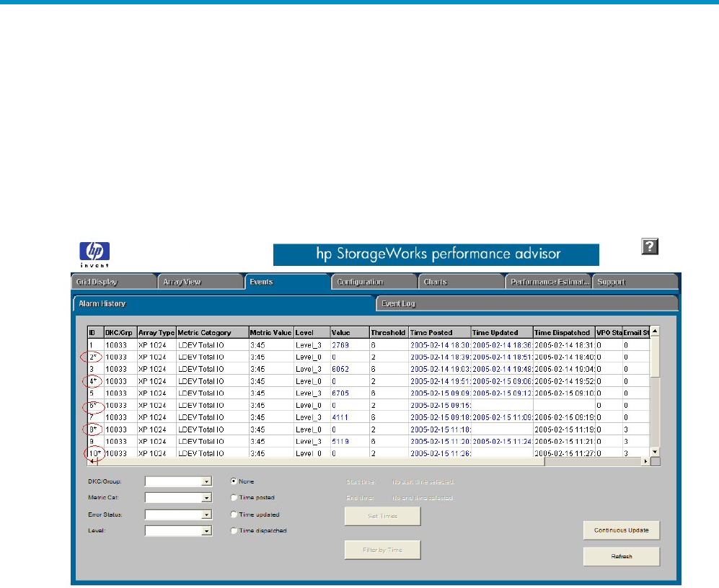
Task: Expand the Level dropdown
Action: [206, 531]
